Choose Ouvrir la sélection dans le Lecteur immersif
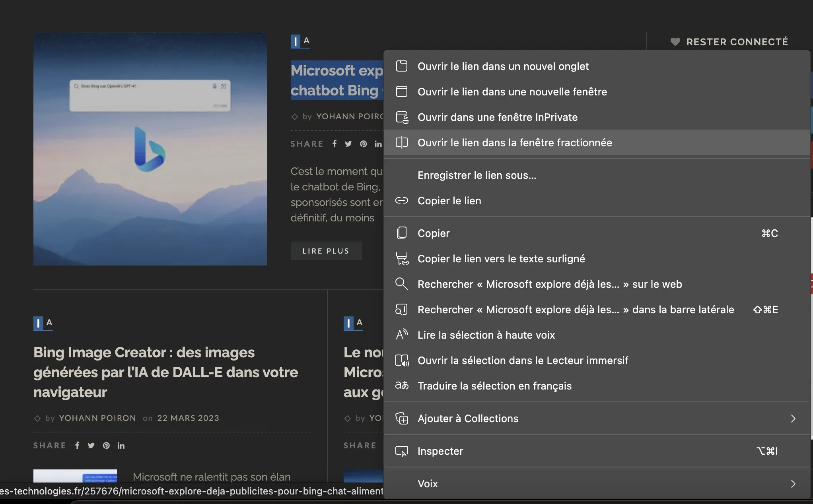This screenshot has width=813, height=504. [x=597, y=360]
